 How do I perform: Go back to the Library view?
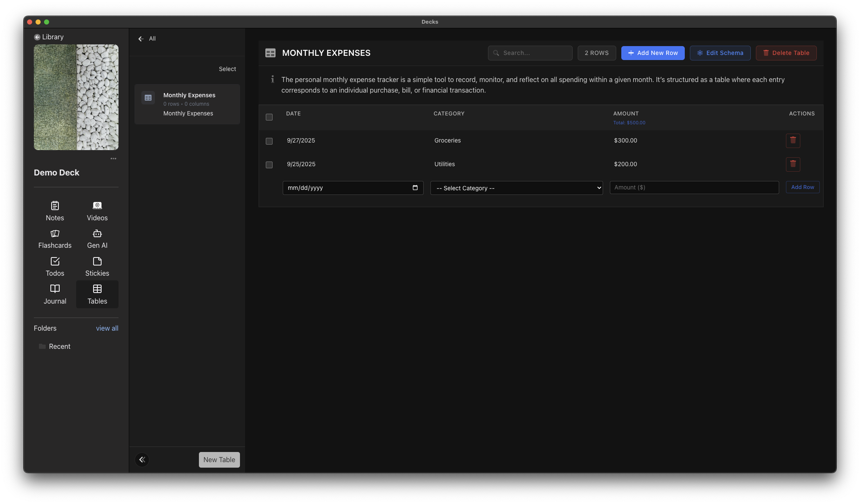(50, 37)
